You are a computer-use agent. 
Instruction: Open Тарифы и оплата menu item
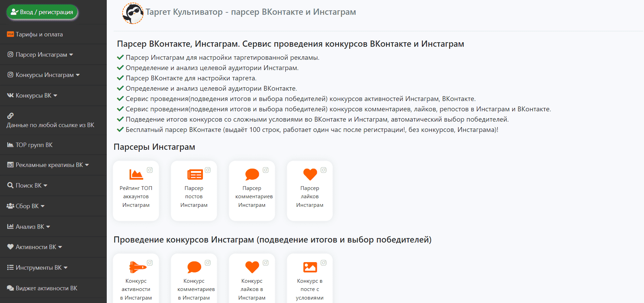tap(39, 34)
